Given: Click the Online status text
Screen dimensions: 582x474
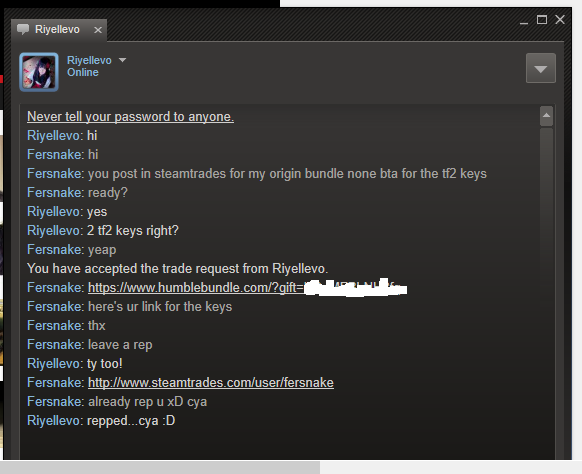Looking at the screenshot, I should pyautogui.click(x=83, y=72).
